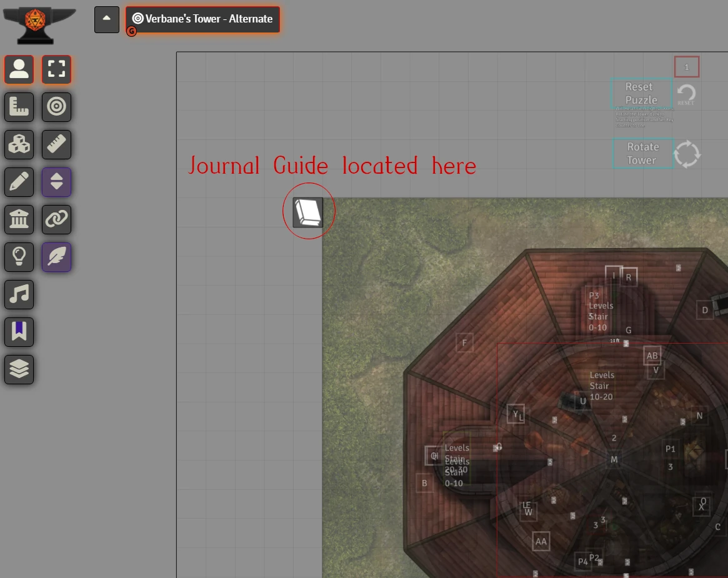Pick the diagonal ruler measure tool
This screenshot has width=728, height=578.
(x=57, y=144)
